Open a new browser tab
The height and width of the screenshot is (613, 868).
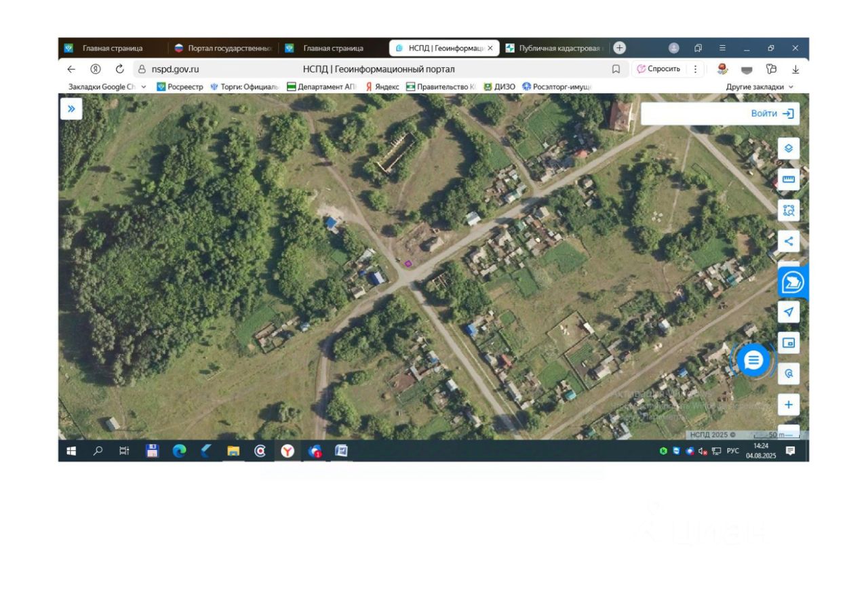(619, 47)
